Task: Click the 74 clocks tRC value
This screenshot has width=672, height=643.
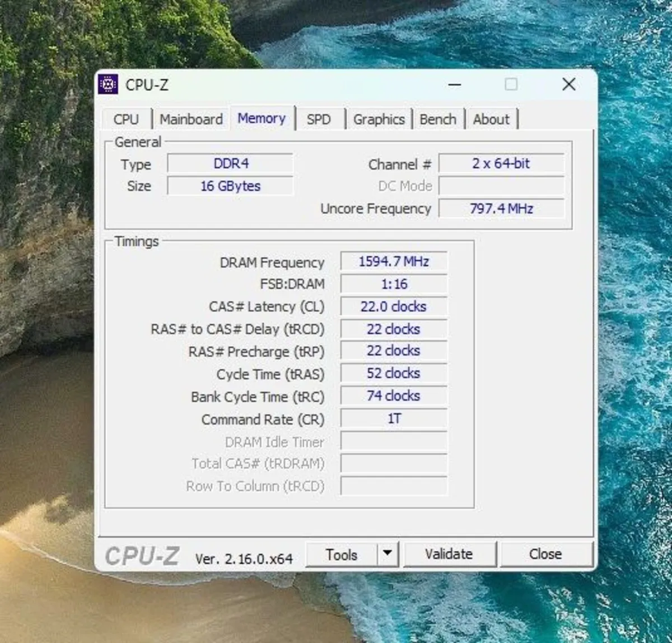Action: 394,396
